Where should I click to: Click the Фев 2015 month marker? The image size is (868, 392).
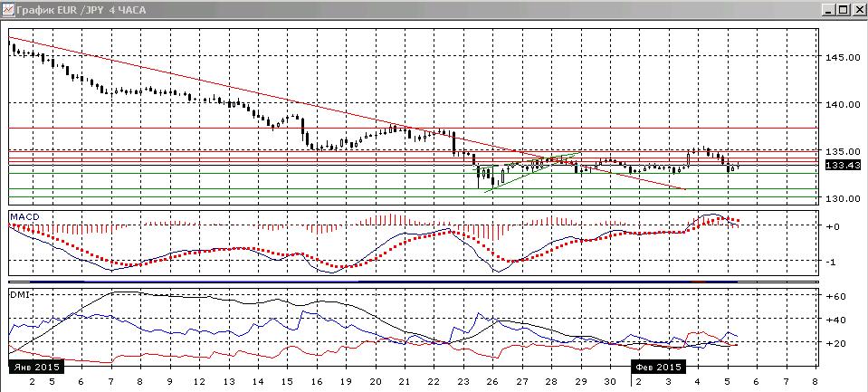(x=659, y=367)
